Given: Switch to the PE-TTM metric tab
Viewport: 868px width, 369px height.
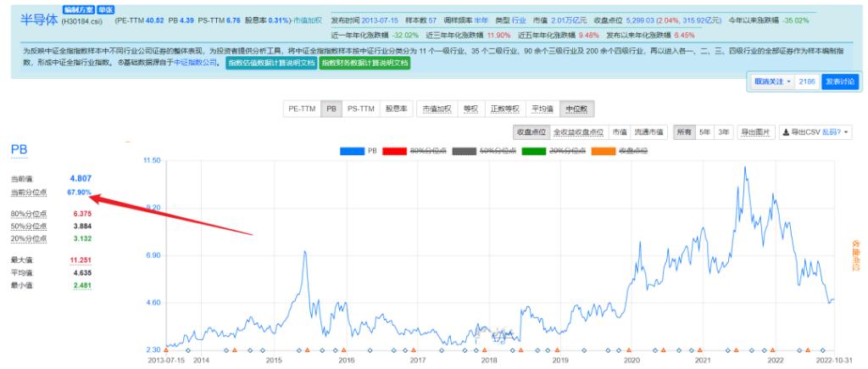Looking at the screenshot, I should 302,109.
